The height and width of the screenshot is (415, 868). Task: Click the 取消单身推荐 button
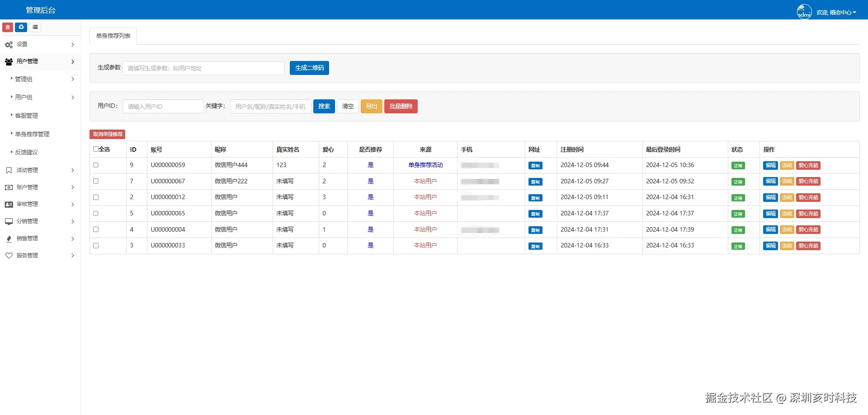click(x=108, y=134)
